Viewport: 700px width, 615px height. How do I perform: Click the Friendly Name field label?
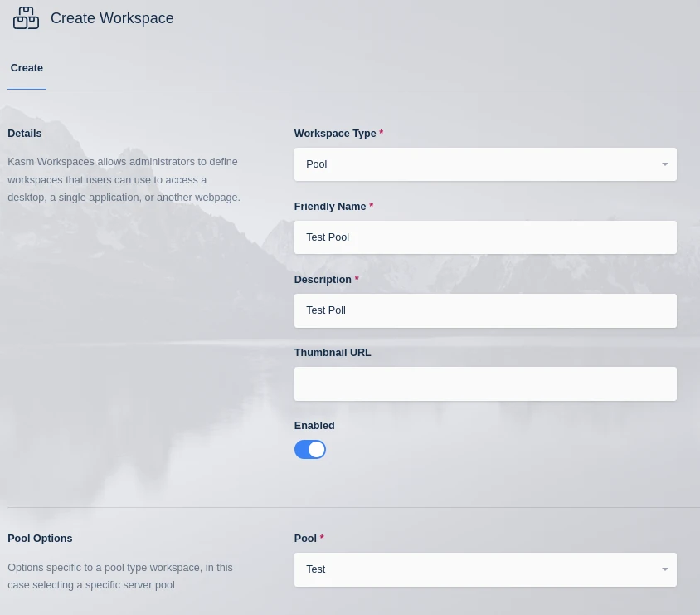click(330, 206)
